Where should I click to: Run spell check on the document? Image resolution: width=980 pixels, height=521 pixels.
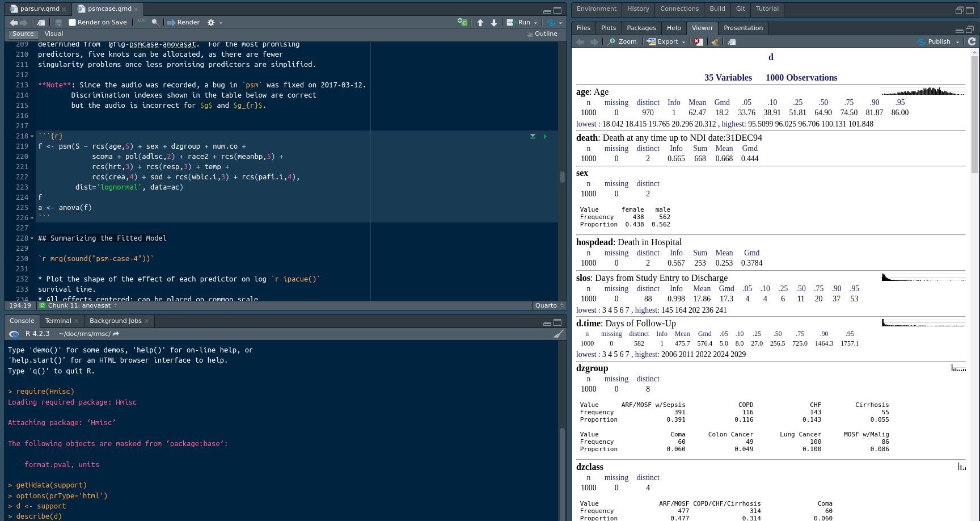click(142, 22)
